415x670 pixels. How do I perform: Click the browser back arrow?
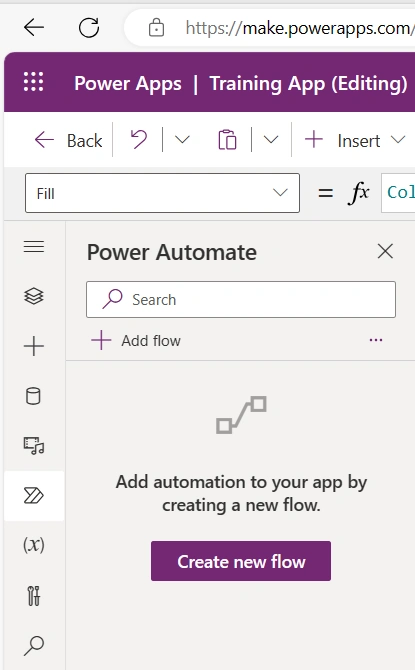point(34,28)
